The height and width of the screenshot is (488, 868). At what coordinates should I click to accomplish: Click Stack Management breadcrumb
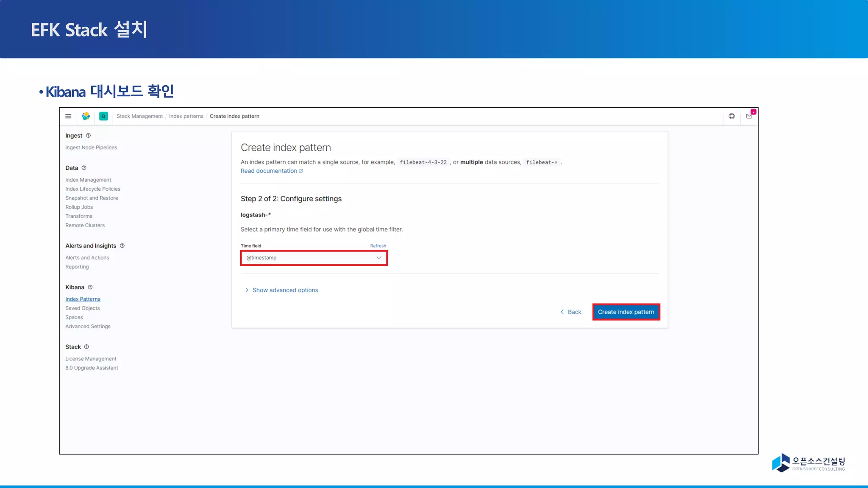point(139,116)
